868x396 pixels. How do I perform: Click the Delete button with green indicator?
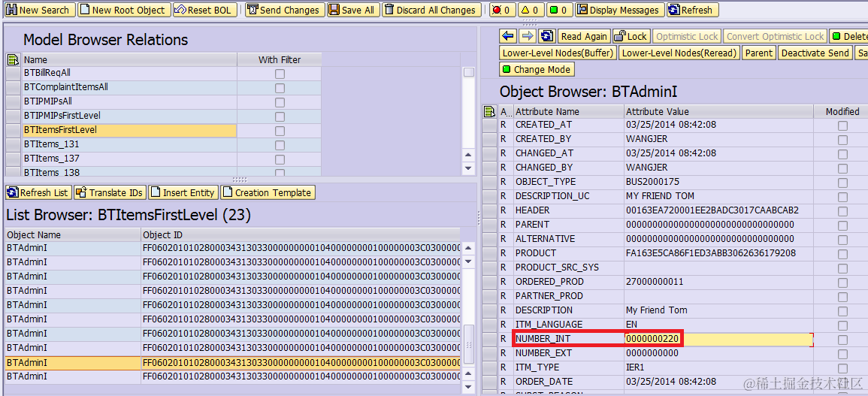848,36
